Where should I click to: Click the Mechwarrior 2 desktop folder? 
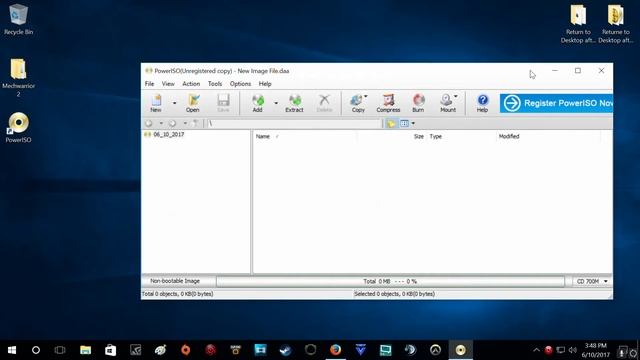tap(18, 78)
